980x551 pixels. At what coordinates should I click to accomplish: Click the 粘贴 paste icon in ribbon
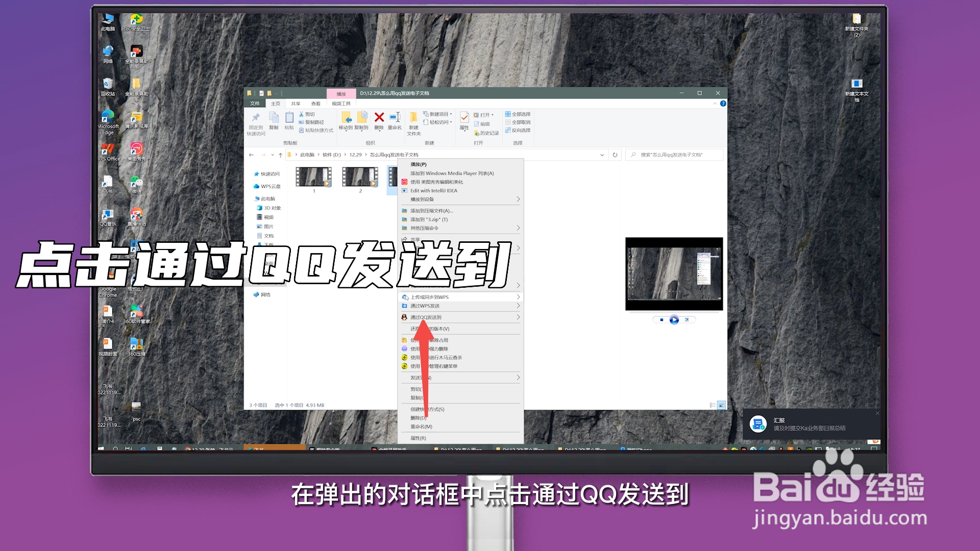[289, 117]
